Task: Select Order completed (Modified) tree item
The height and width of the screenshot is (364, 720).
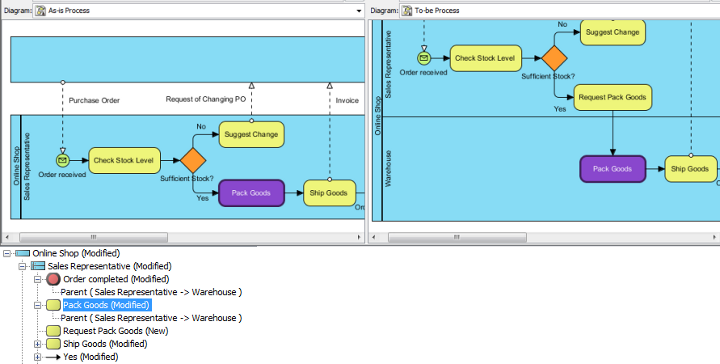Action: coord(116,279)
